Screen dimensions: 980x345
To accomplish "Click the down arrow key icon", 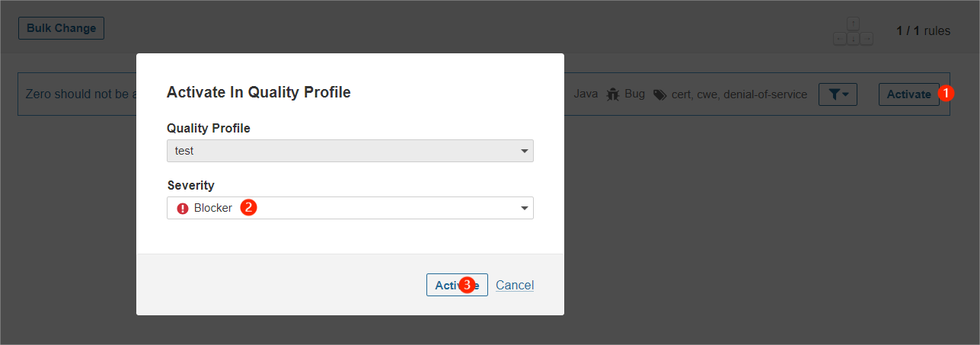I will pos(853,38).
